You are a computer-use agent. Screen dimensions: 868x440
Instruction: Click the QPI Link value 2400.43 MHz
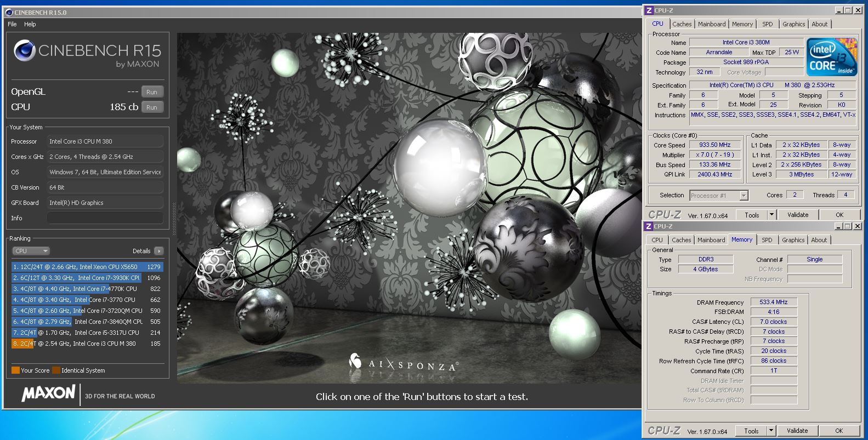pos(715,174)
